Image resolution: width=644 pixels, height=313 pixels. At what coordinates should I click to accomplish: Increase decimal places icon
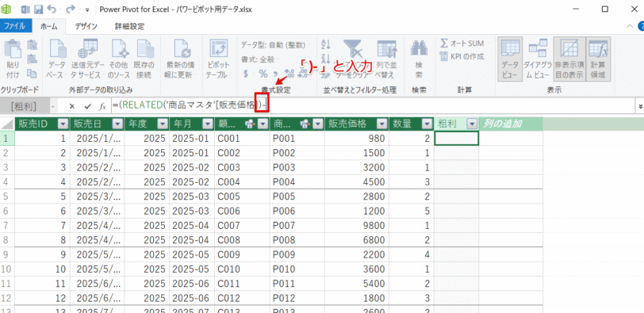(289, 74)
